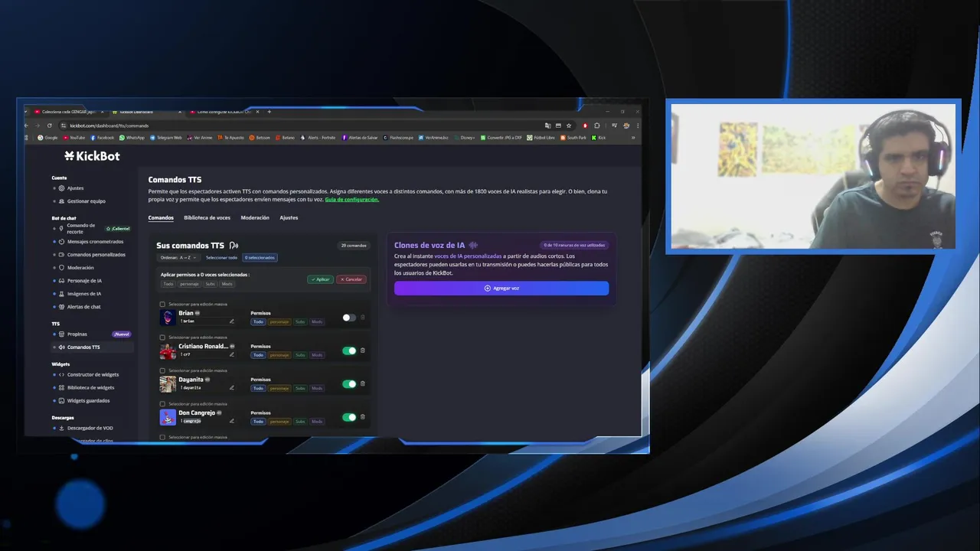Image resolution: width=980 pixels, height=551 pixels.
Task: Click Brian's voice avatar thumbnail
Action: pos(168,318)
